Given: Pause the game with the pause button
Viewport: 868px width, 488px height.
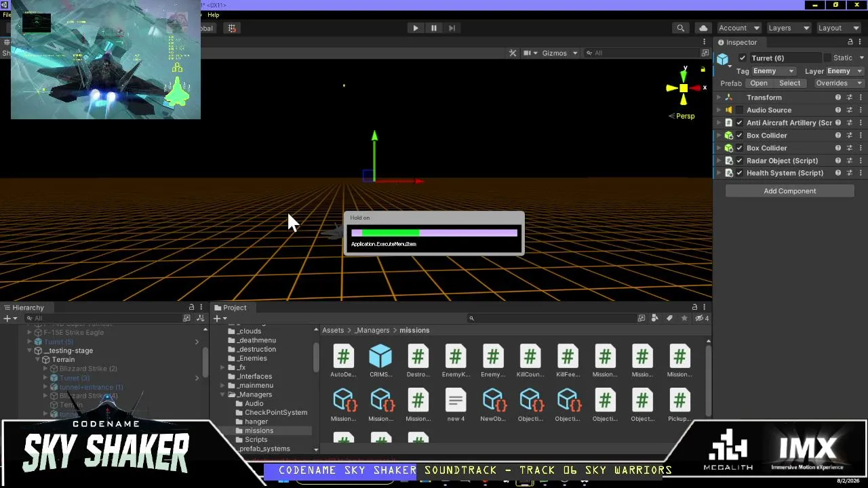Looking at the screenshot, I should 434,28.
